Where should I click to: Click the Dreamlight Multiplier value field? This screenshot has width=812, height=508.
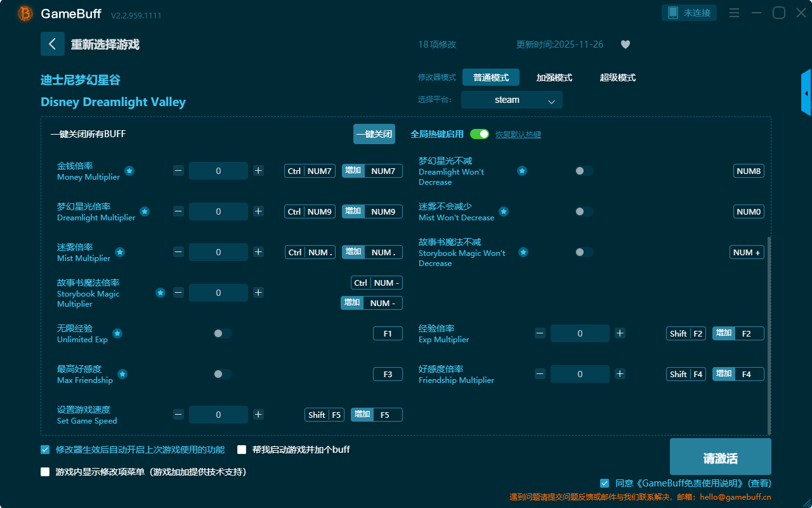pyautogui.click(x=218, y=211)
